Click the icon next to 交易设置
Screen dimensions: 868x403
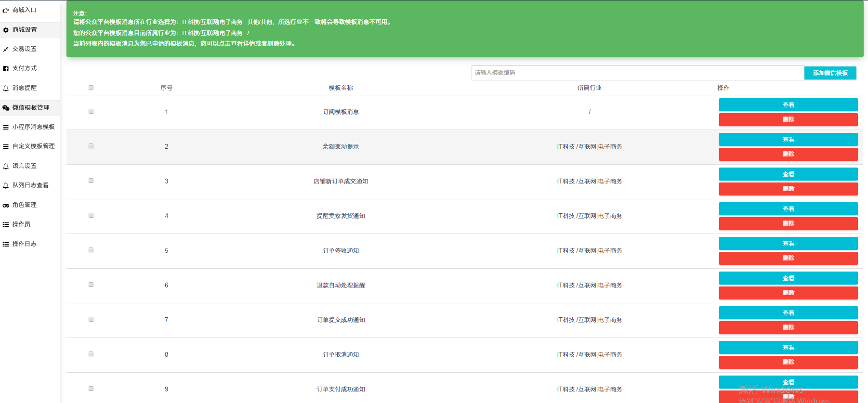6,49
